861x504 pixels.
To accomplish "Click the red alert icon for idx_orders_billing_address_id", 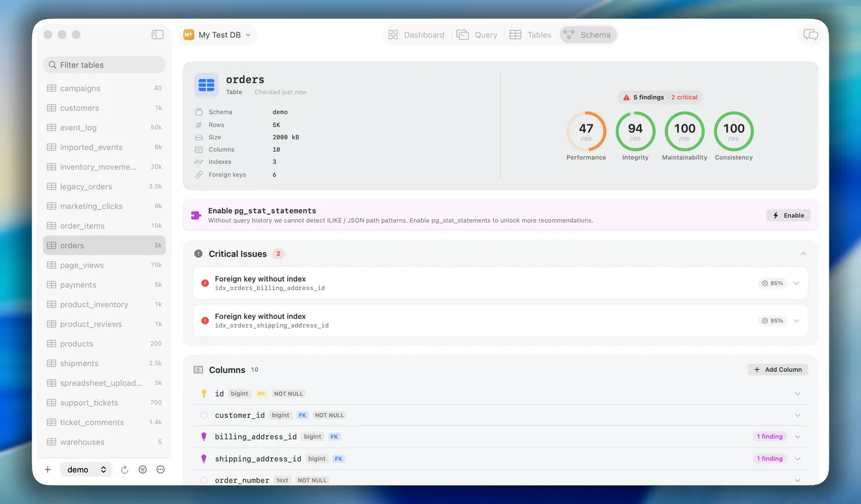I will [x=205, y=283].
